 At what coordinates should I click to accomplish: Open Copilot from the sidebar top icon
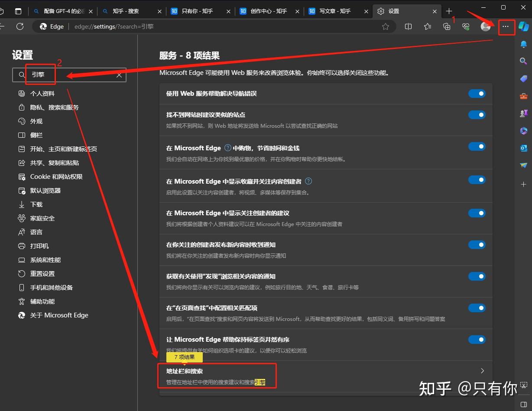click(524, 27)
